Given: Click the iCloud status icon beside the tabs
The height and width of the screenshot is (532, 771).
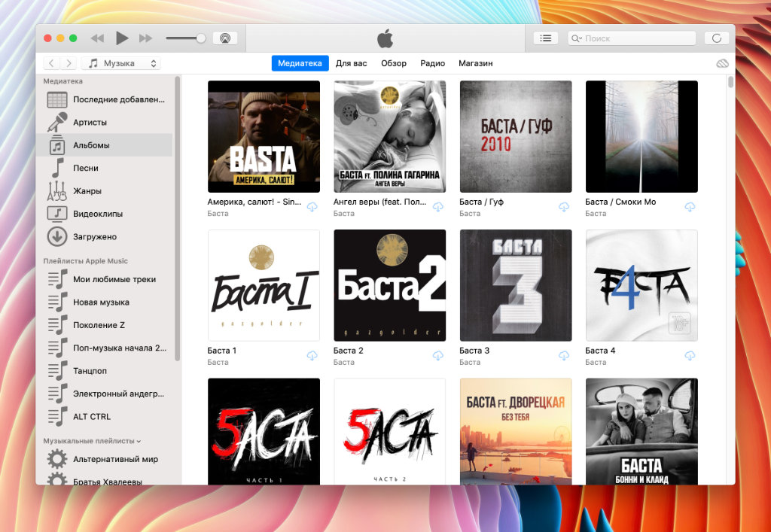Looking at the screenshot, I should tap(722, 63).
